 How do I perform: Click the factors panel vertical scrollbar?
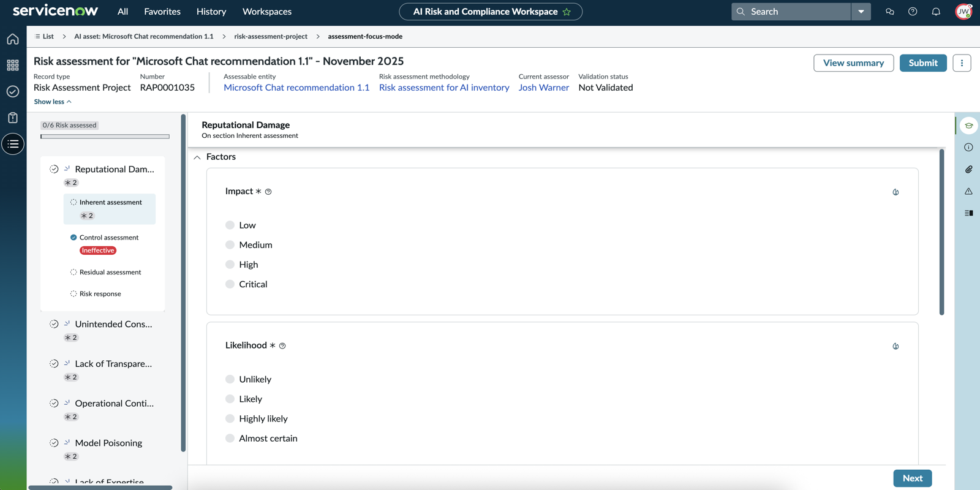(941, 232)
